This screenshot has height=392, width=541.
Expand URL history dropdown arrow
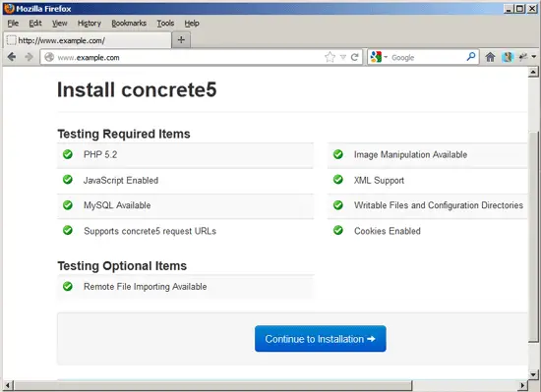coord(343,57)
